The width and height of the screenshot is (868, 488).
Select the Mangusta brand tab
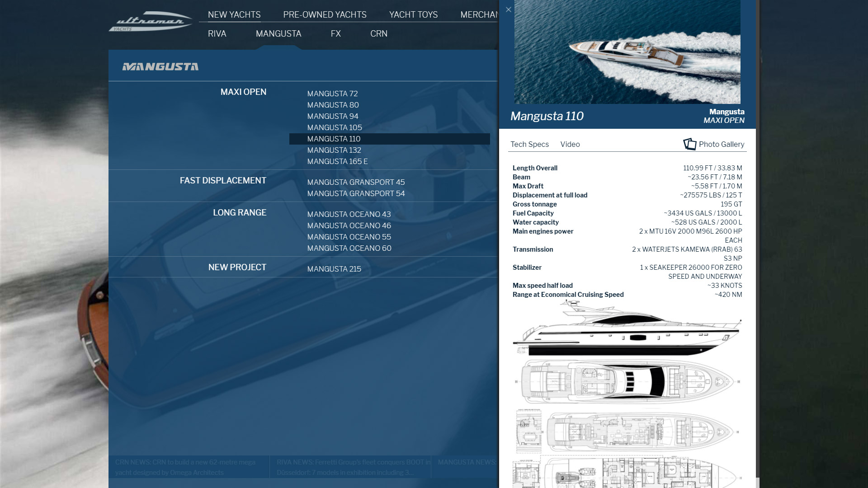click(278, 33)
